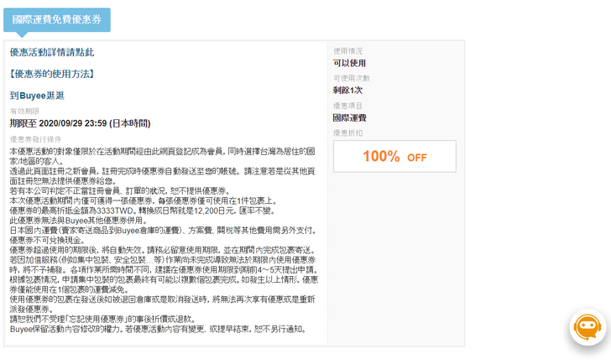The width and height of the screenshot is (611, 364).
Task: Click the 剩餘1次 remaining count
Action: [347, 91]
